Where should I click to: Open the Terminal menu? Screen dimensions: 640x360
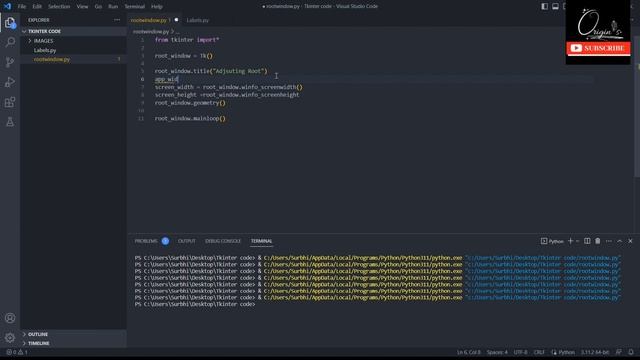134,7
